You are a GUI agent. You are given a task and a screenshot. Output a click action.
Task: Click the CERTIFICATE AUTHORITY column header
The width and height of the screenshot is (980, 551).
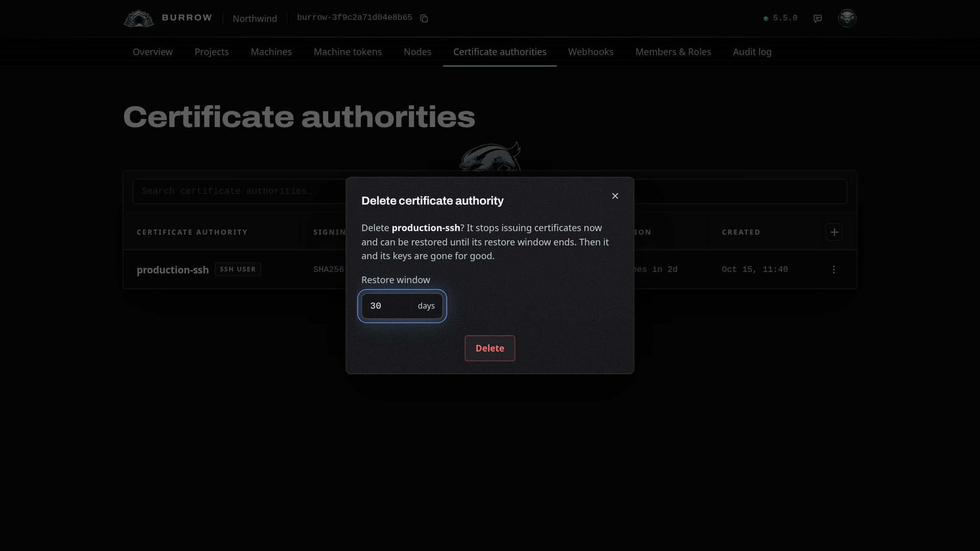point(192,232)
